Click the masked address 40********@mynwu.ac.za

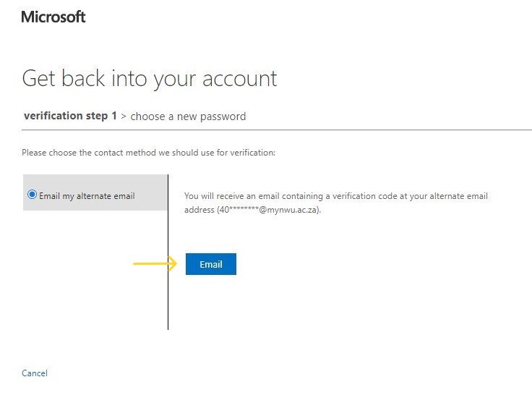(269, 210)
